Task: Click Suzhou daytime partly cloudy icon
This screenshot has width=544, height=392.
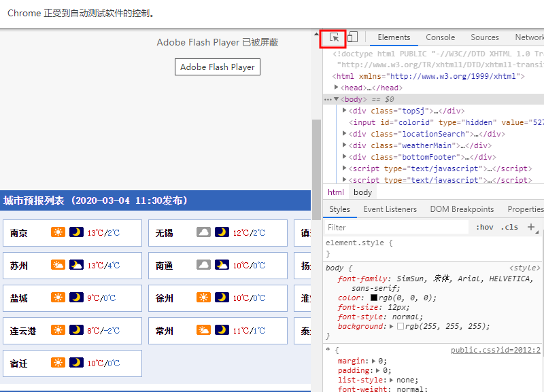Action: (x=58, y=265)
